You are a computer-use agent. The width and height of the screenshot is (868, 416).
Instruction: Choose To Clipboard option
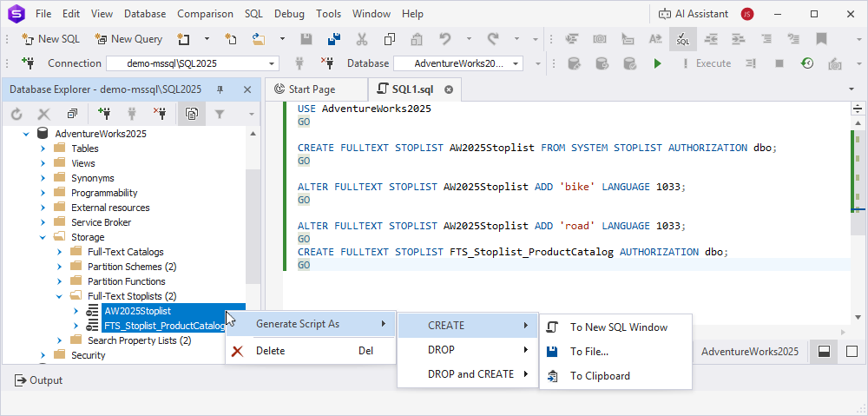point(615,376)
